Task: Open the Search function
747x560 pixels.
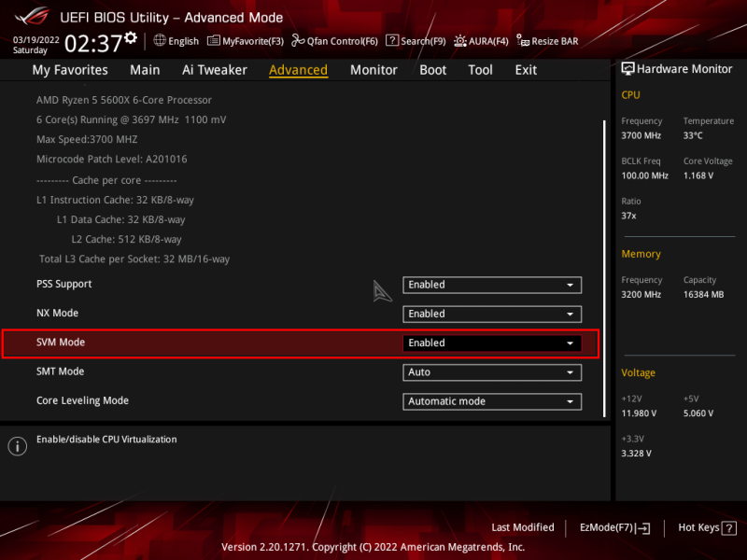Action: 415,40
